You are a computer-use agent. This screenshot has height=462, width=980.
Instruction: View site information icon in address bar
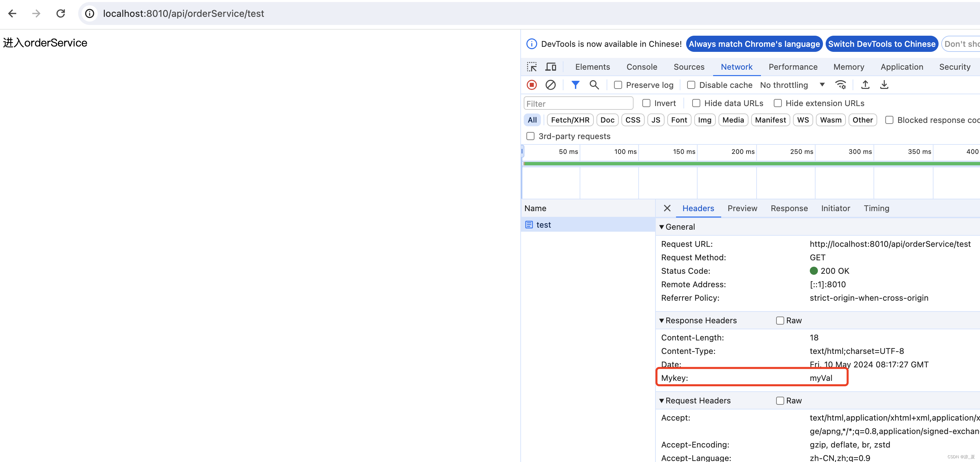(x=89, y=14)
